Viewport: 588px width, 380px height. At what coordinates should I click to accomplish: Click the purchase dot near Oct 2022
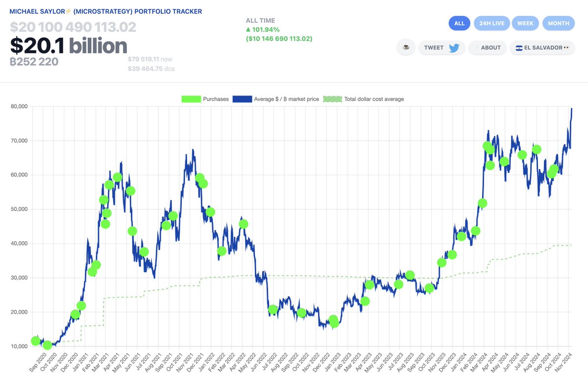pos(301,313)
